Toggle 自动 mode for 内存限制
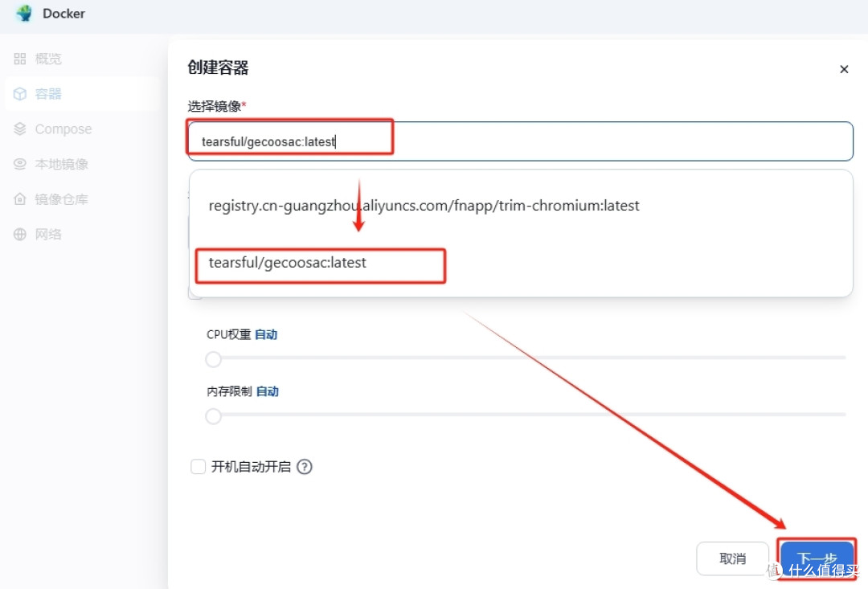 click(268, 391)
